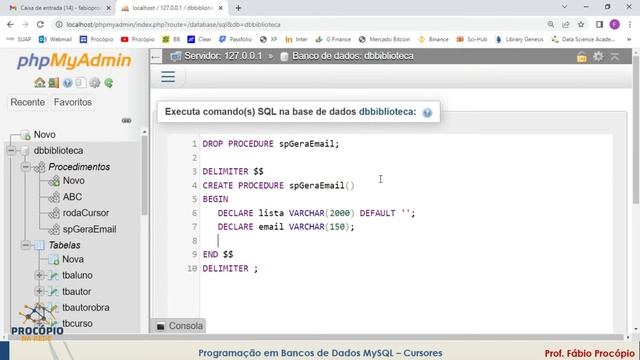Open rodaCursor procedure
This screenshot has width=640, height=360.
click(86, 213)
